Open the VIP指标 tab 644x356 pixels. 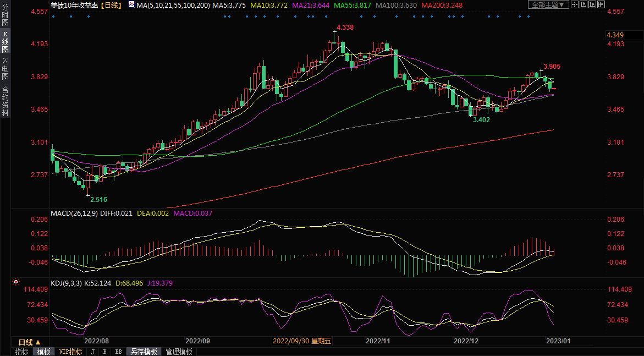pos(70,352)
